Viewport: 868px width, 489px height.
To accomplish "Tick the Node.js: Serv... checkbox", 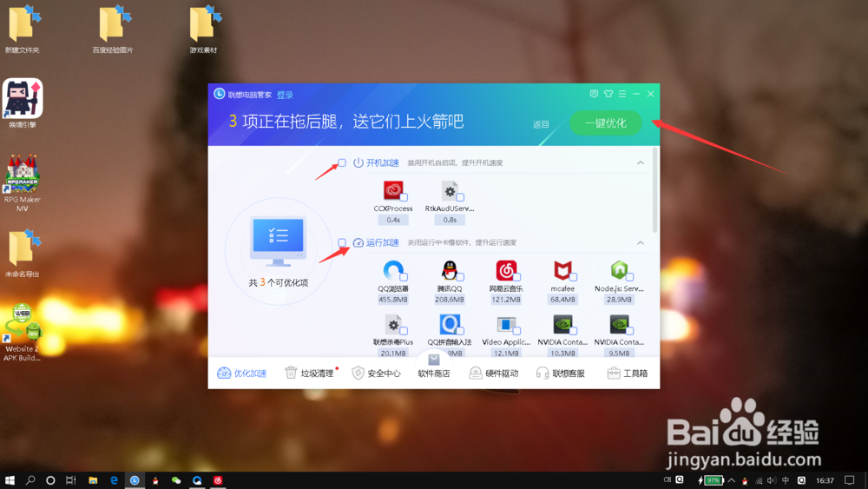I will tap(630, 277).
